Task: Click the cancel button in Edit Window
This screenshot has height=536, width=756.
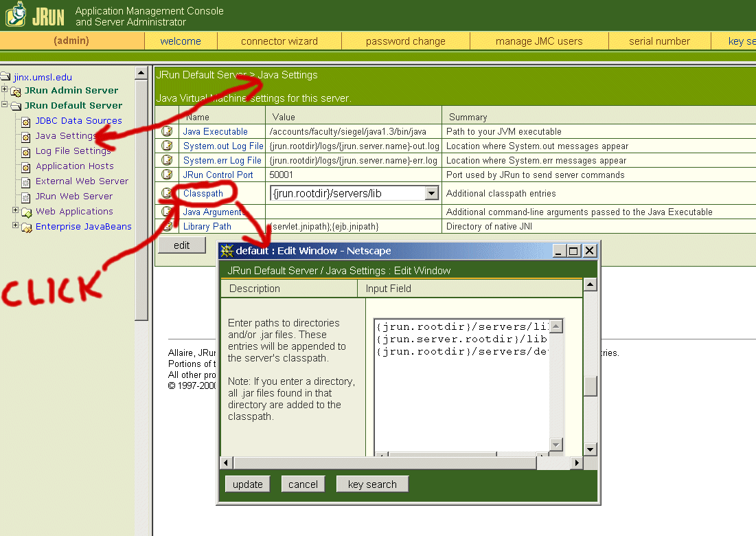Action: [303, 484]
